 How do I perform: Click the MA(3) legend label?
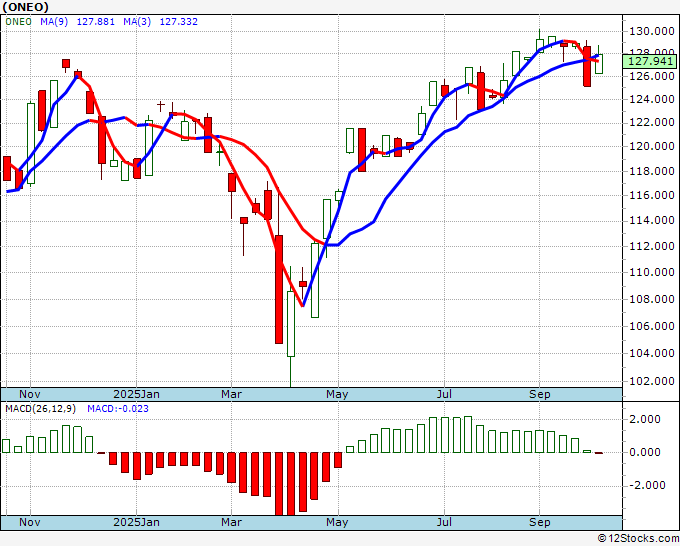tap(137, 22)
